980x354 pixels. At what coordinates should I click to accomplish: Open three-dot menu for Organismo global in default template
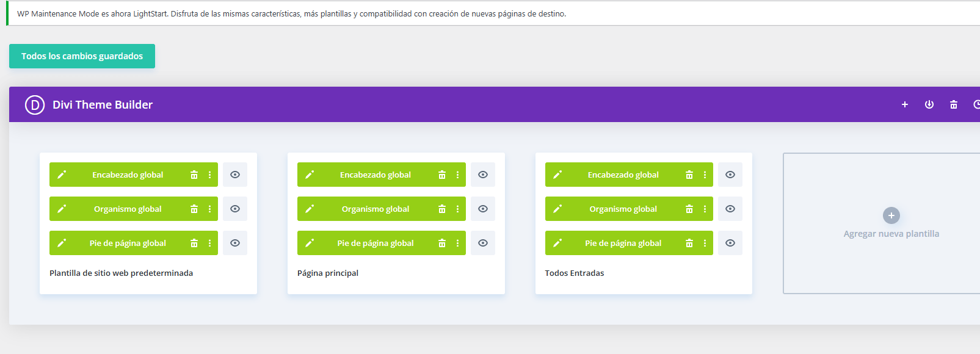209,209
